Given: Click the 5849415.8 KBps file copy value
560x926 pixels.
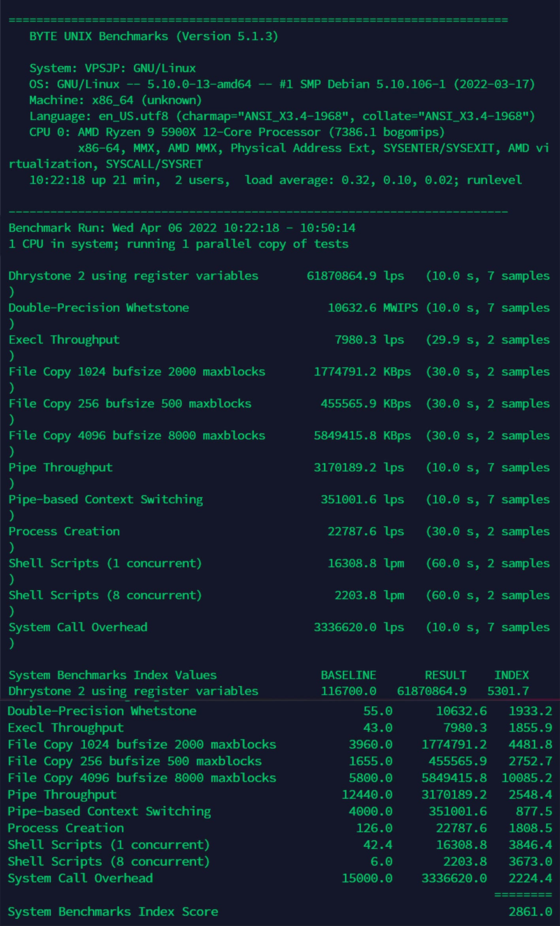Looking at the screenshot, I should pyautogui.click(x=345, y=436).
